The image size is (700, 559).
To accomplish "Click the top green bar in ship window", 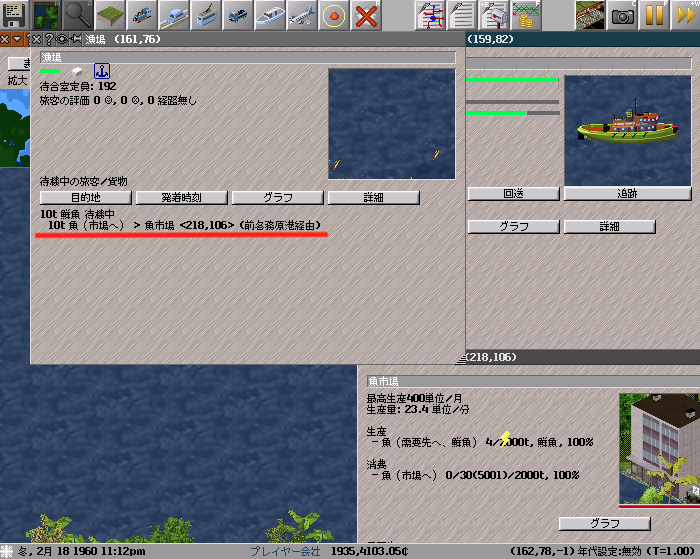I will 512,80.
